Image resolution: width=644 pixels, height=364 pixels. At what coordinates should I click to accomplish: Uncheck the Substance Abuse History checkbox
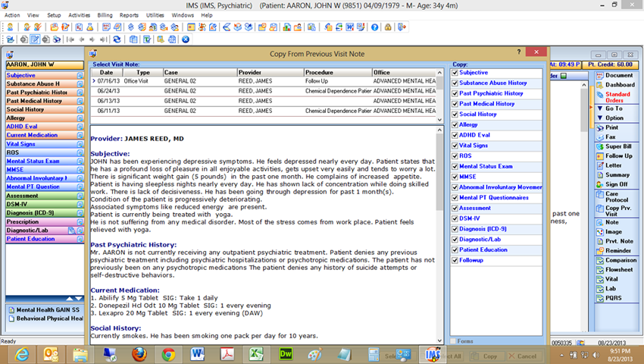(x=455, y=83)
